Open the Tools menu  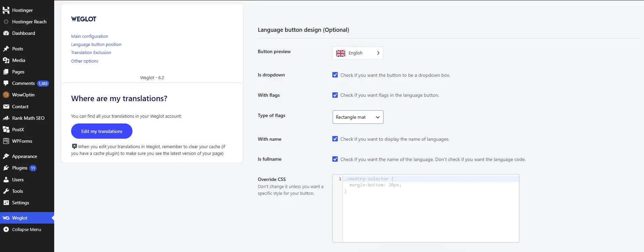point(27,191)
